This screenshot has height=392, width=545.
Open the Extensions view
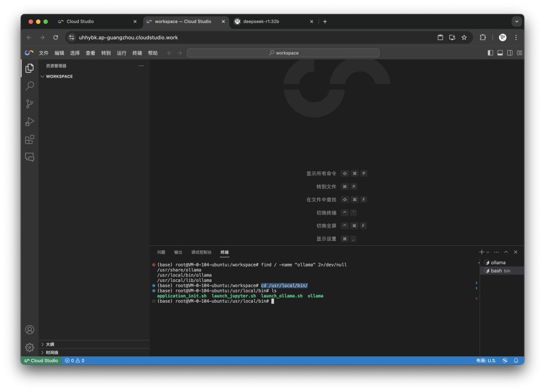tap(30, 139)
